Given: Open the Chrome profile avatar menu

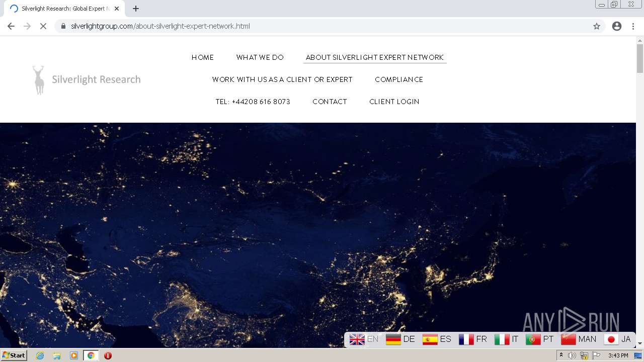Looking at the screenshot, I should [x=617, y=26].
